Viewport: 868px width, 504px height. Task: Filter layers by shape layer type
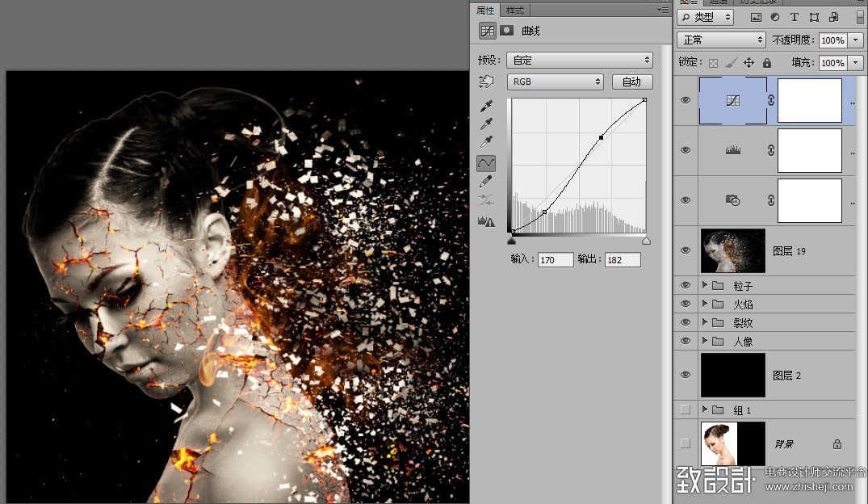pos(814,17)
